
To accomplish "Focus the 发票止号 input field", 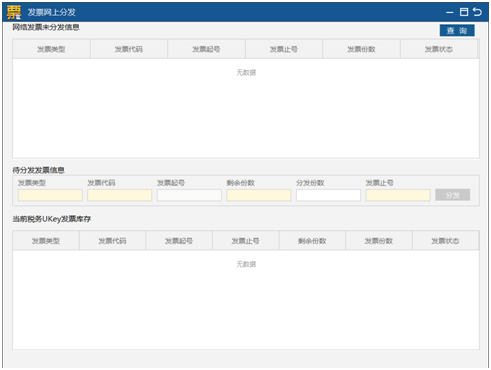I will coord(398,195).
